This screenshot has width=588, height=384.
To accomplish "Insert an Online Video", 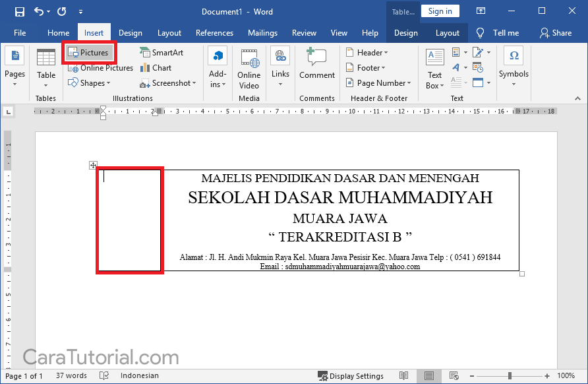I will [249, 69].
